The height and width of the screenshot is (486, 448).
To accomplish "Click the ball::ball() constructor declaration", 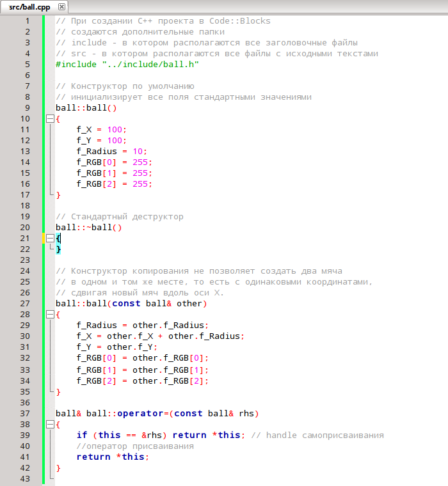I will point(86,108).
